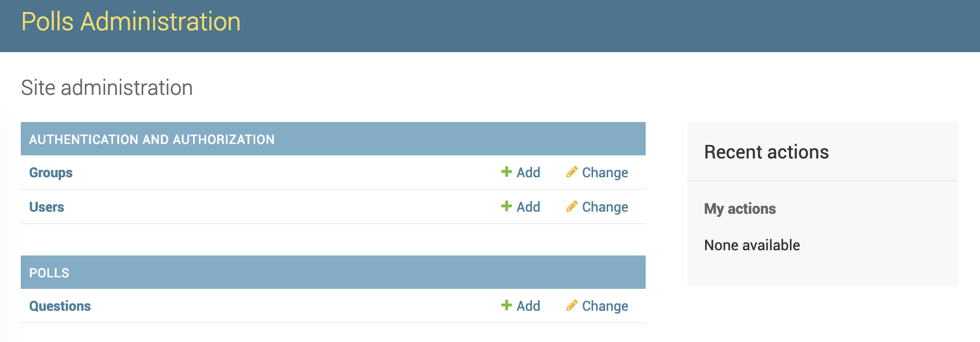The image size is (980, 342).
Task: Click the Add link for Users
Action: [528, 206]
